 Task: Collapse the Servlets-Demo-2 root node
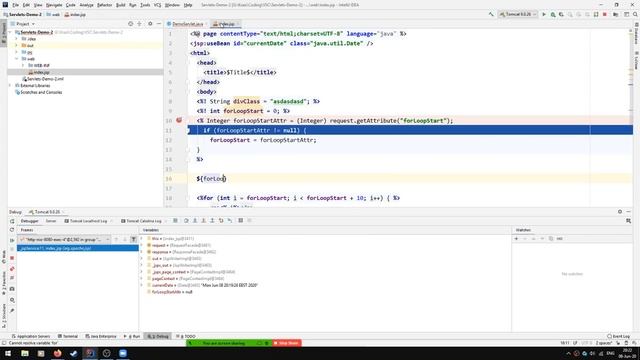click(11, 32)
